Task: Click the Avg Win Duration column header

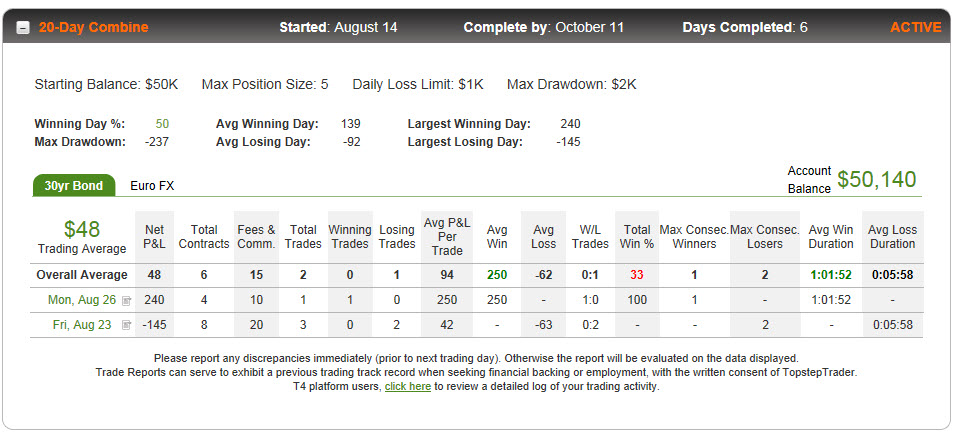Action: pyautogui.click(x=831, y=237)
